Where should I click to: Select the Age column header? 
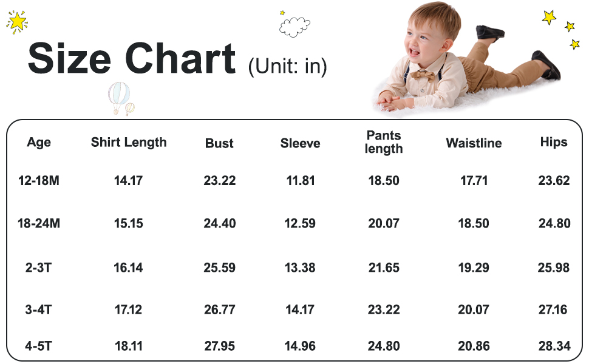[x=39, y=143]
